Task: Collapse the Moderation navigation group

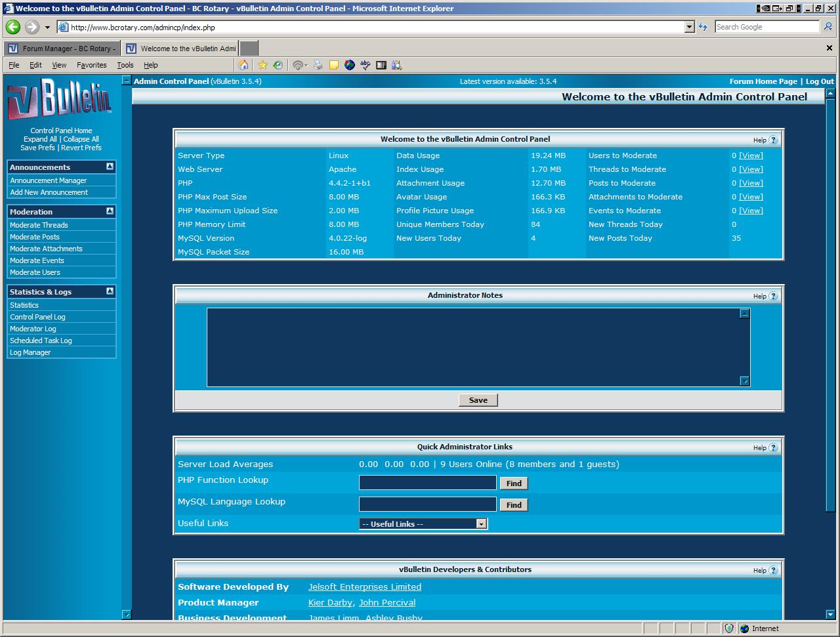Action: pos(110,211)
